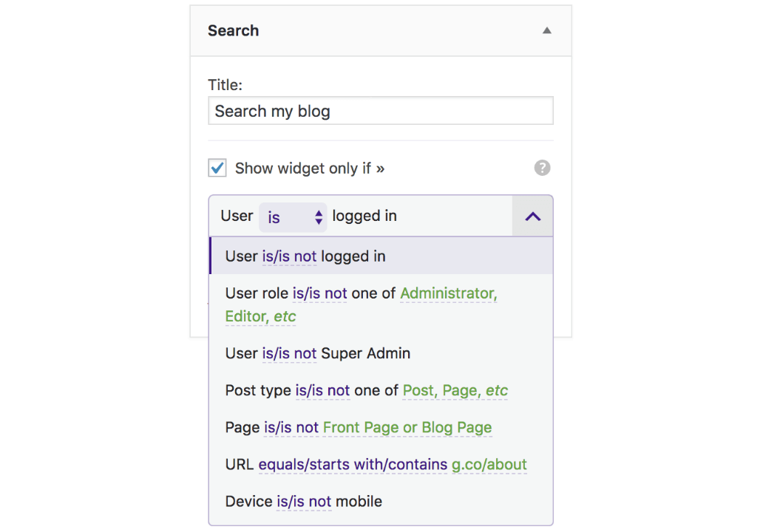Choose URL equals/starts with/contains option

point(381,464)
